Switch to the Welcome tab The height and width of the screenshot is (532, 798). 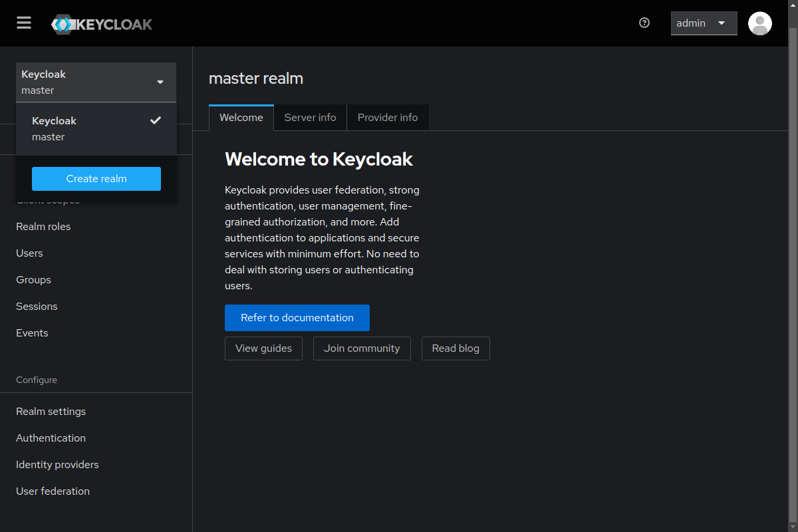[x=241, y=118]
